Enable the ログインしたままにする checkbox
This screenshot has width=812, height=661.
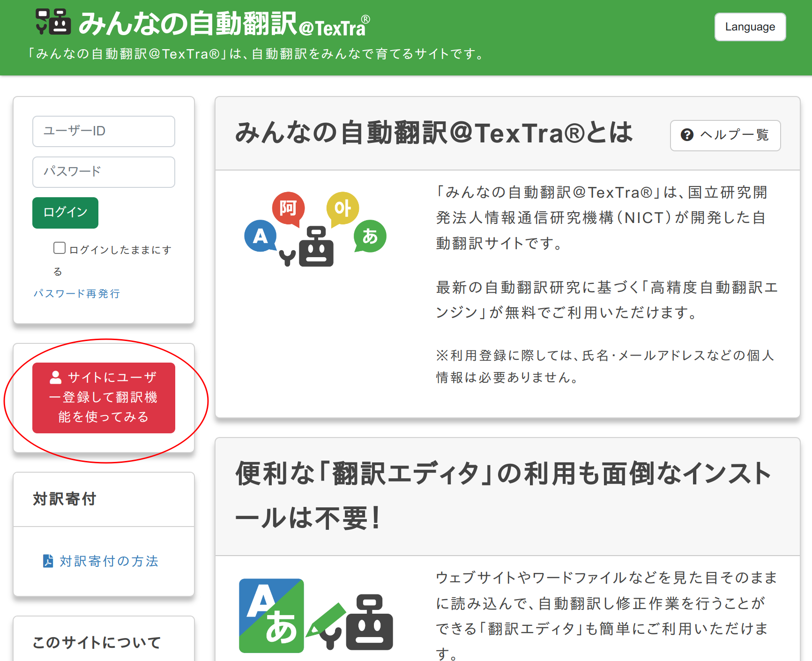click(x=60, y=248)
